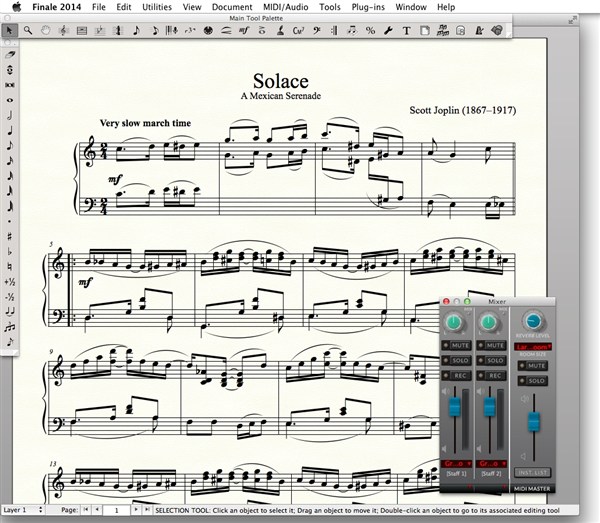This screenshot has height=523, width=600.
Task: Select the Eraser in Simple Entry palette
Action: tap(10, 55)
